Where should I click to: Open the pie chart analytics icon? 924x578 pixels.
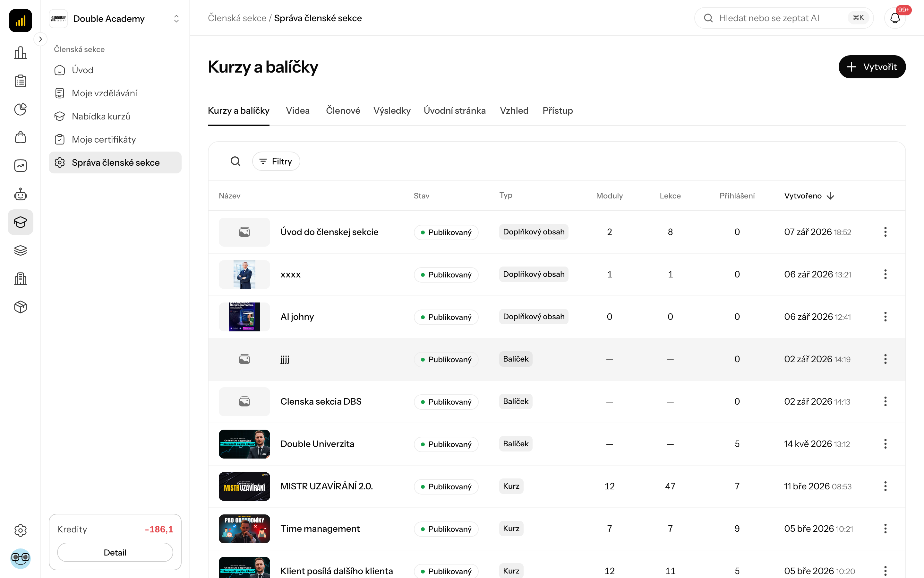tap(20, 109)
